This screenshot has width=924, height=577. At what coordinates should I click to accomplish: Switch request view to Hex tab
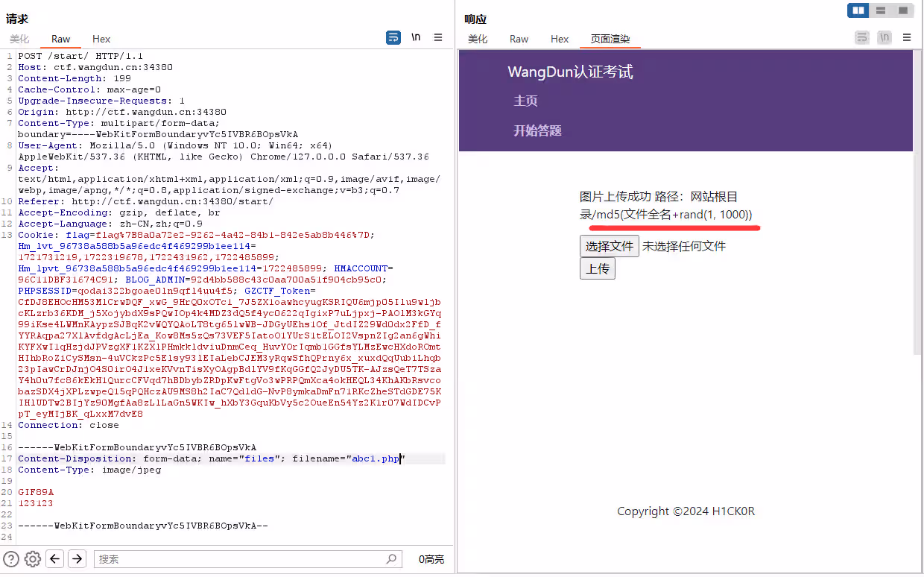(101, 39)
